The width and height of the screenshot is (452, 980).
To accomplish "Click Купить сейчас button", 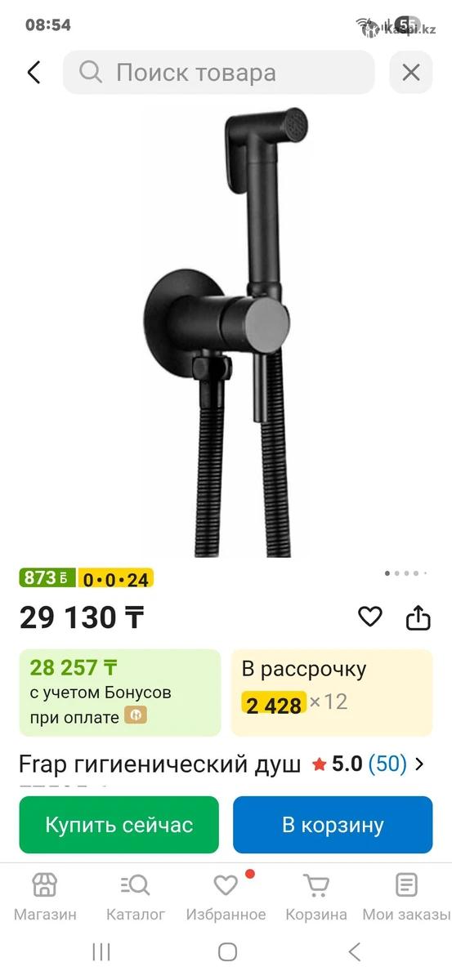I will tap(119, 825).
